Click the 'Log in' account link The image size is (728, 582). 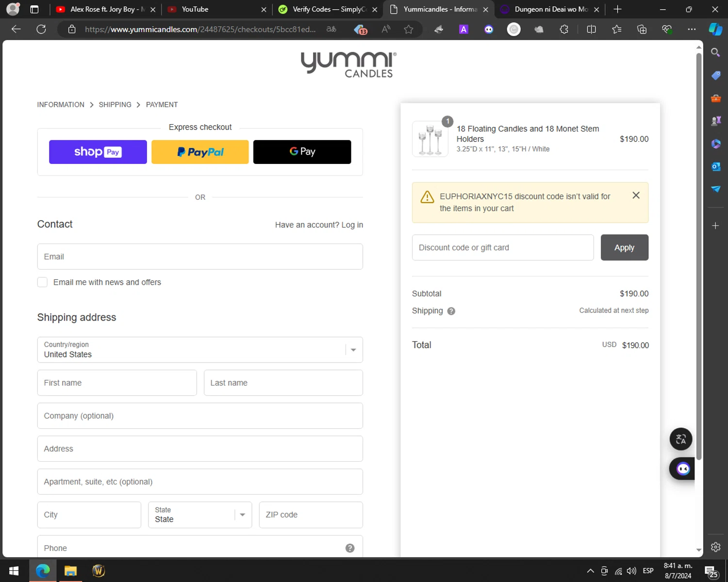pyautogui.click(x=352, y=225)
